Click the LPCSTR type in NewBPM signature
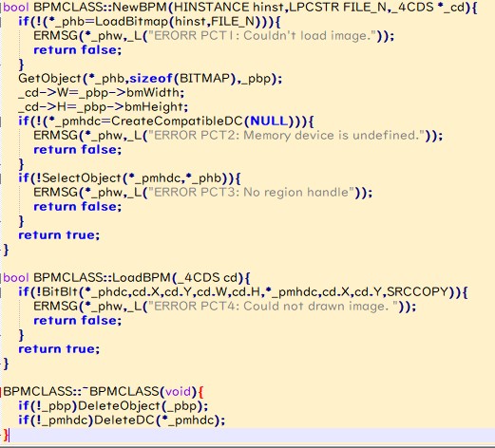 click(314, 7)
